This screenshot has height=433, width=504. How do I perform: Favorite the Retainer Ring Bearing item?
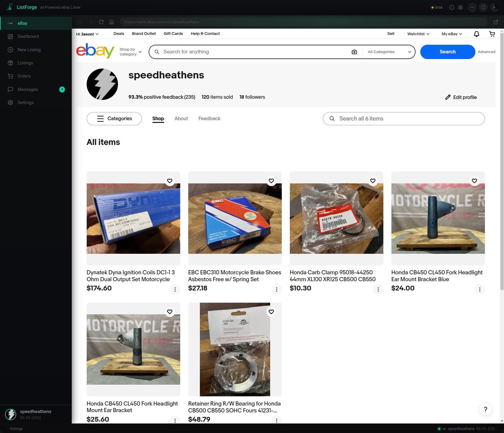271,312
